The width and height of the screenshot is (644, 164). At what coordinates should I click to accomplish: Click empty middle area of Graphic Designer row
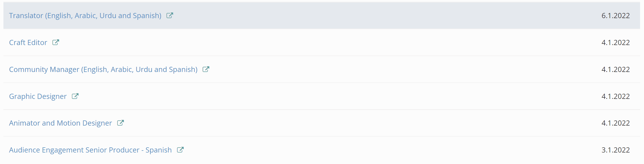pos(325,96)
